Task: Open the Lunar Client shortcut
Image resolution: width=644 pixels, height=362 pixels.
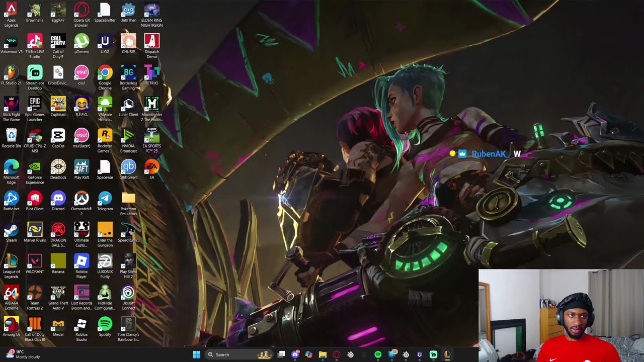Action: (128, 107)
